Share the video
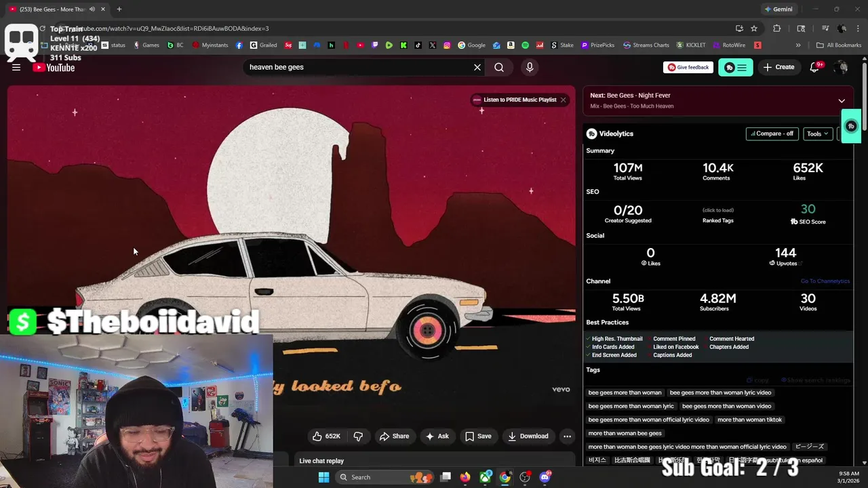 394,436
